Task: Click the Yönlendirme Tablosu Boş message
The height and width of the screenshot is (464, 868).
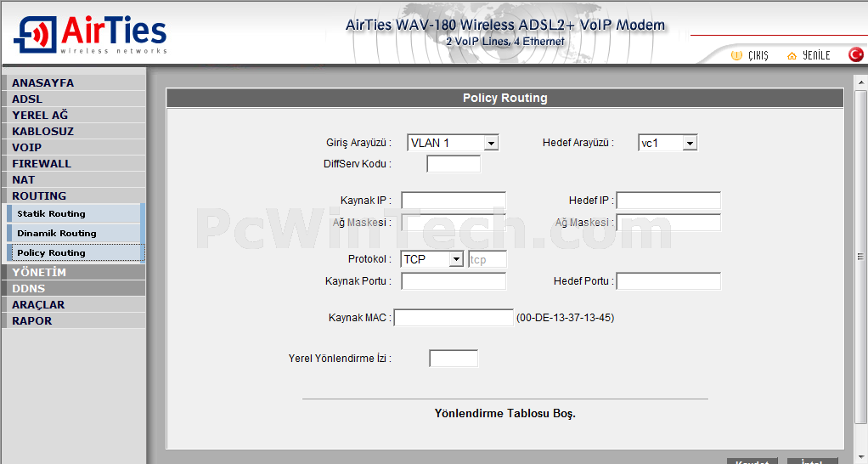Action: 504,414
